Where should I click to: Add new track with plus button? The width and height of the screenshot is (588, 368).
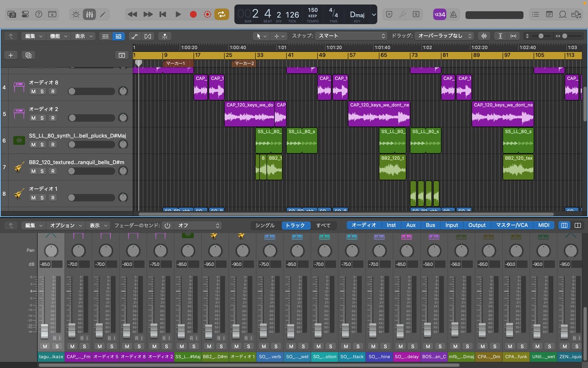click(x=11, y=55)
